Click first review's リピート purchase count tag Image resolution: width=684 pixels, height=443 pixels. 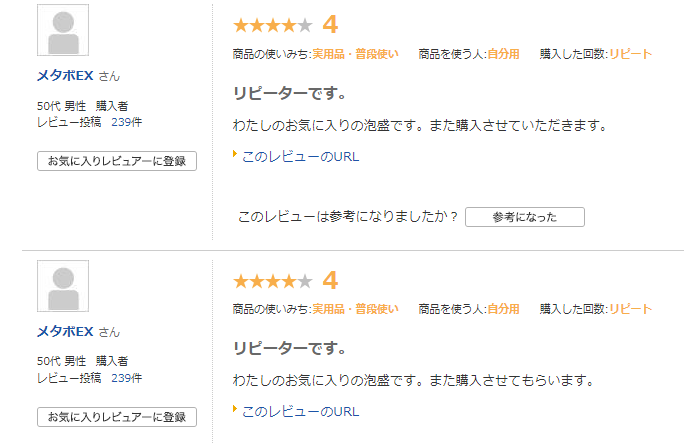pos(630,54)
